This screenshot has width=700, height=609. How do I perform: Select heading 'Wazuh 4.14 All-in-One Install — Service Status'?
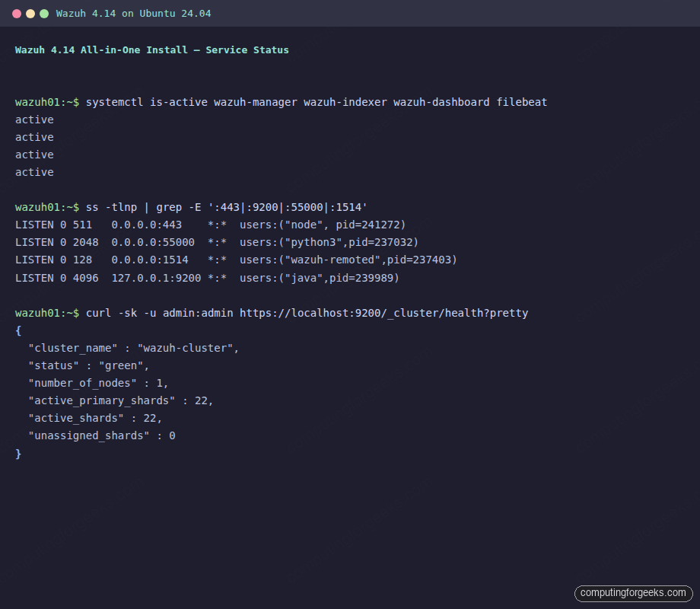click(x=151, y=50)
